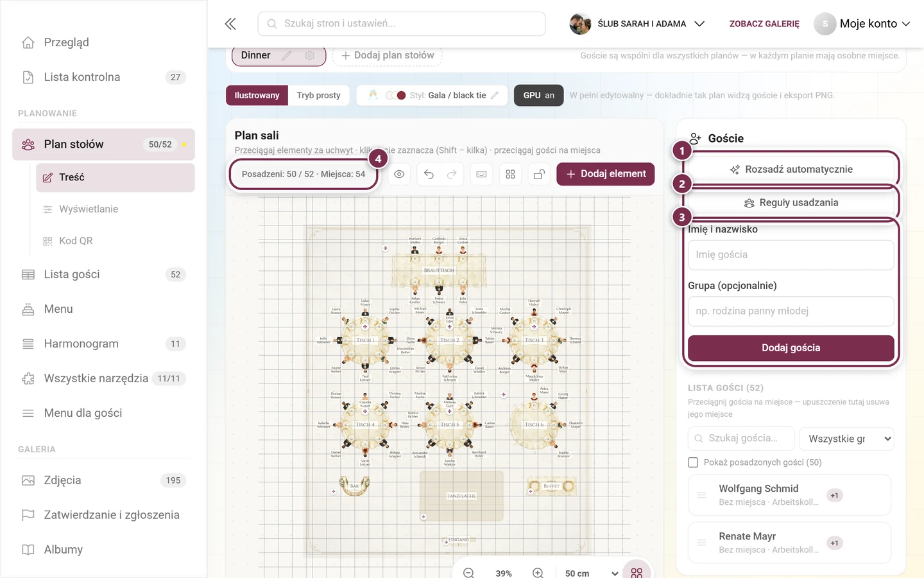Redo the floor plan change

(452, 174)
